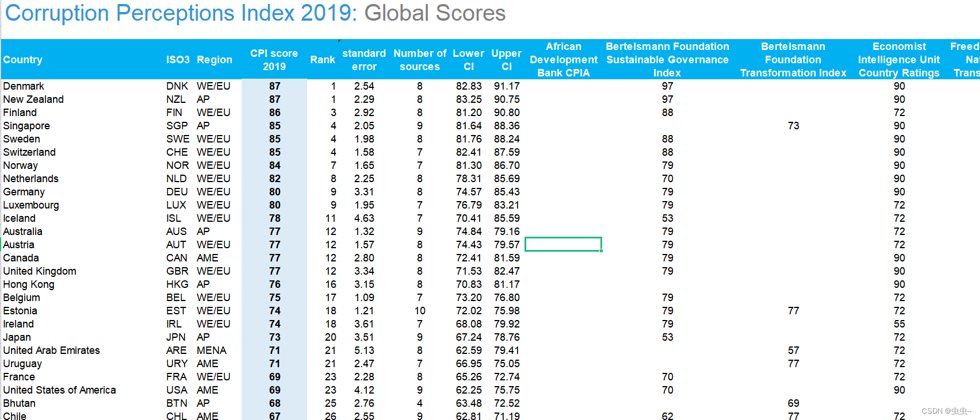Viewport: 980px width, 420px height.
Task: Select the CPI score 84 for Norway
Action: (x=275, y=165)
